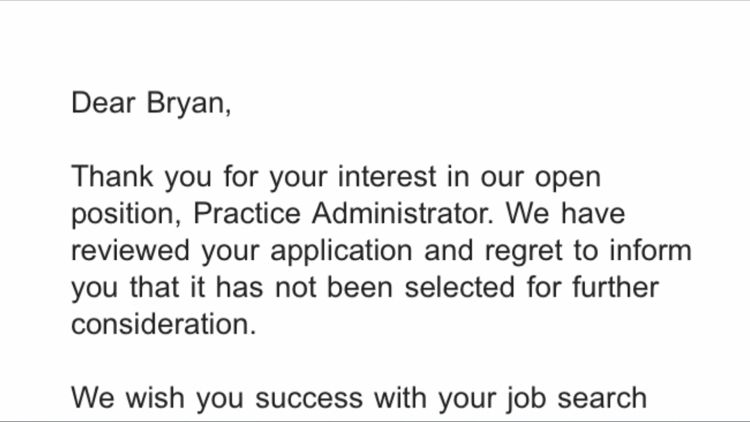Click the word open before position
Screen dimensions: 750x422
[567, 179]
